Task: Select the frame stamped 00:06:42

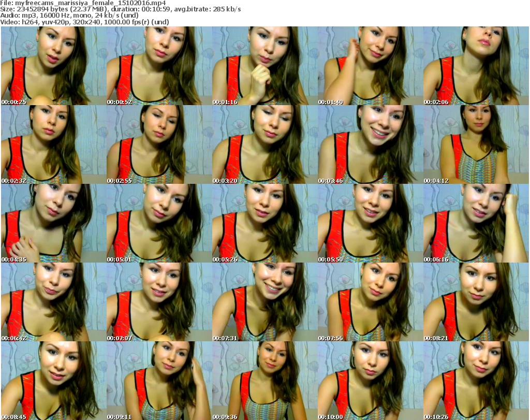Action: [x=53, y=302]
